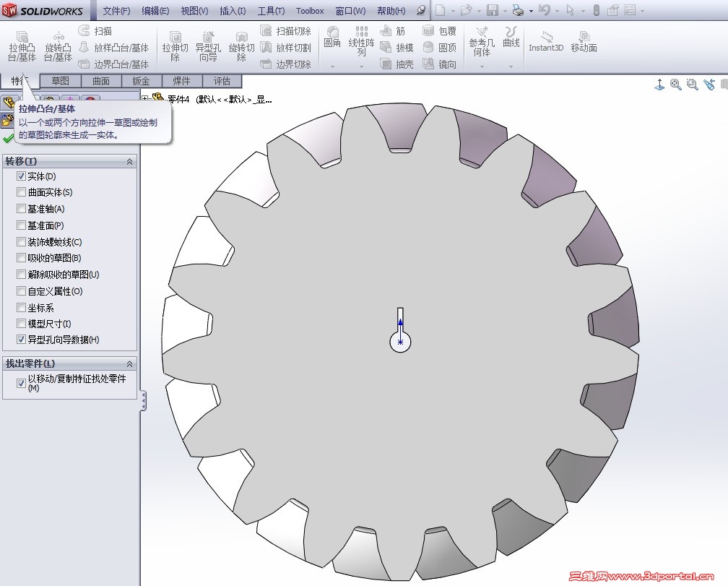Image resolution: width=728 pixels, height=586 pixels.
Task: Uncheck the 实体(D) checkbox
Action: tap(21, 176)
